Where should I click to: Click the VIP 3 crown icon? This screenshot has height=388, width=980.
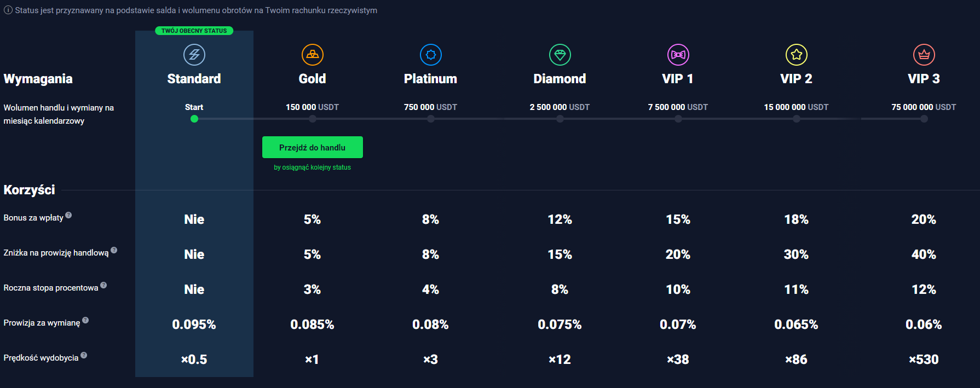coord(924,55)
